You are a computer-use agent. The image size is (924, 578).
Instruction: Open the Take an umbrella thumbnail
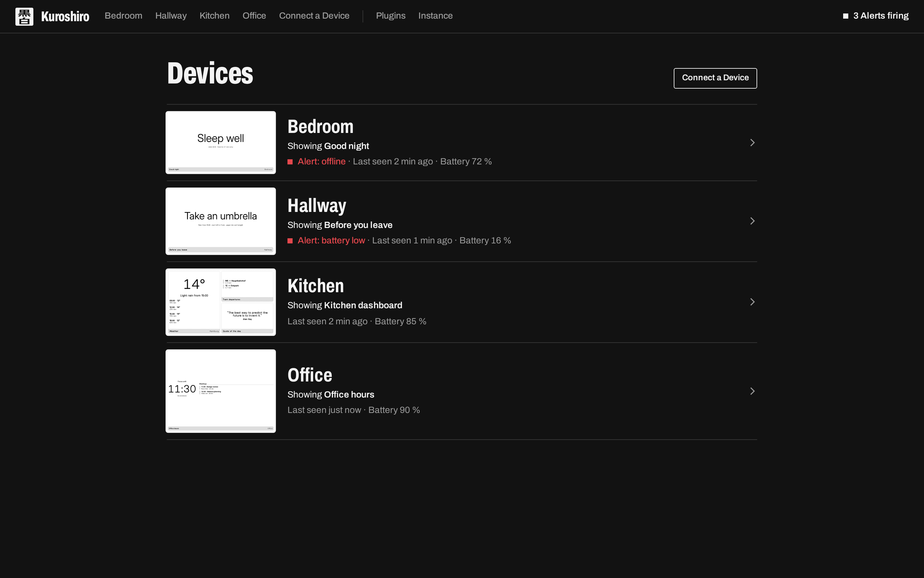[x=221, y=221]
